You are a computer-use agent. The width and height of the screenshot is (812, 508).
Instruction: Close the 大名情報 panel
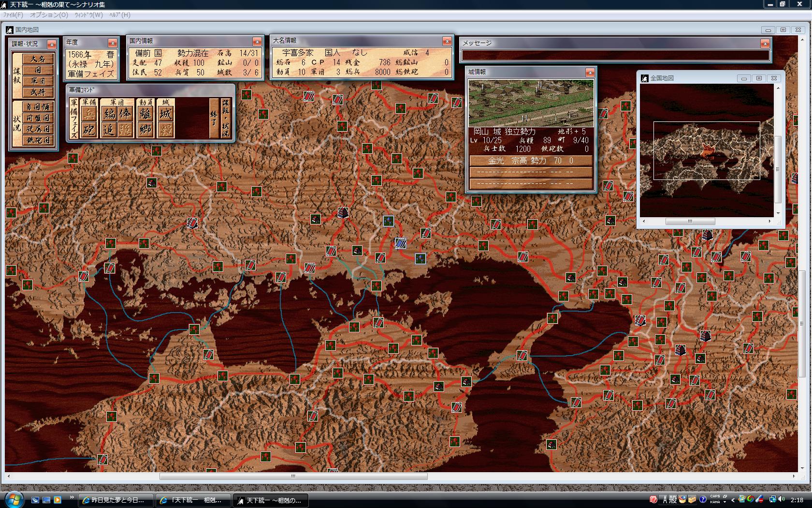(x=447, y=42)
